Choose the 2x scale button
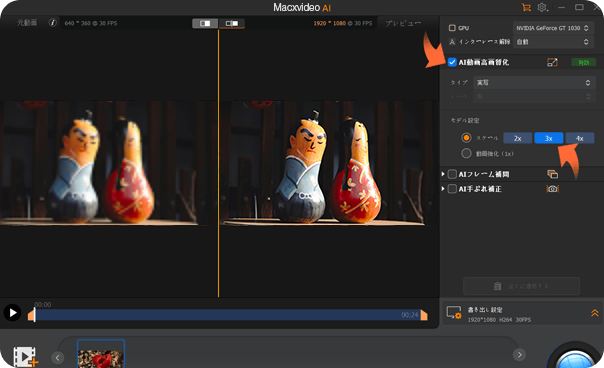Viewport: 604px width, 368px height. 518,138
